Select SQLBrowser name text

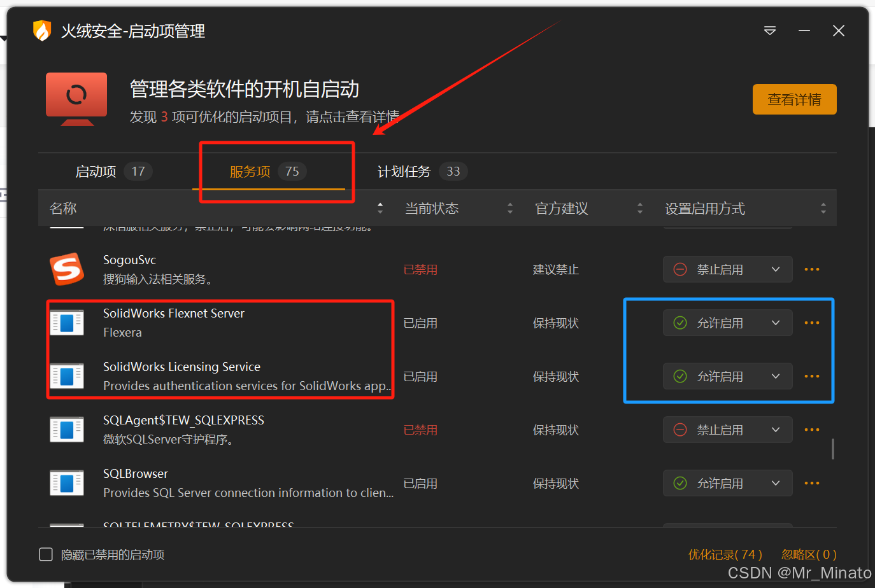pyautogui.click(x=136, y=473)
